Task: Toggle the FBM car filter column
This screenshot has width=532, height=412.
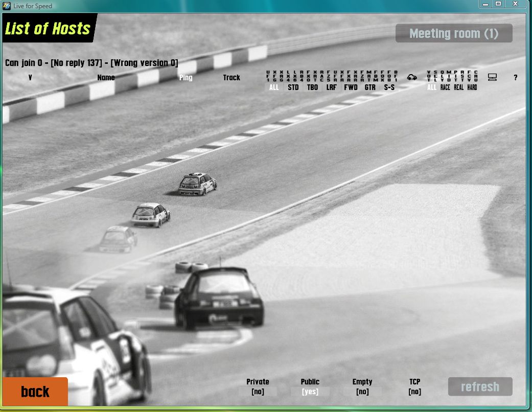Action: [x=376, y=76]
